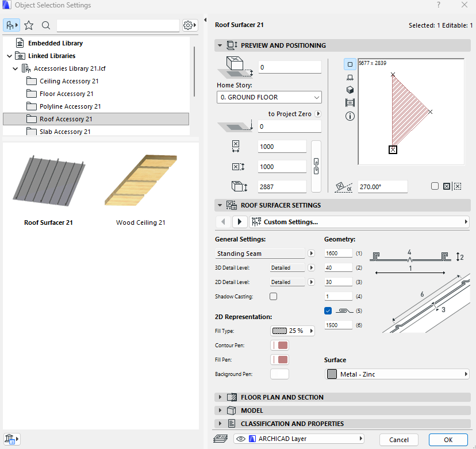
Task: Expand the Model panel
Action: 220,410
